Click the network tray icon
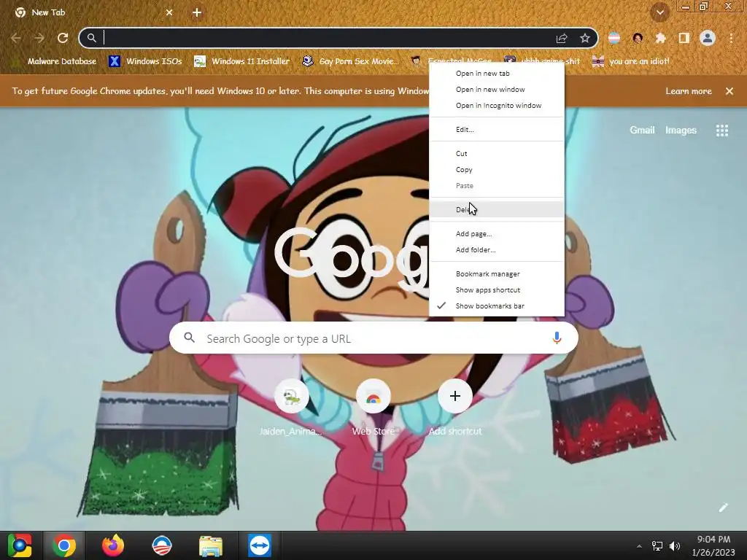This screenshot has width=747, height=560. (x=657, y=546)
